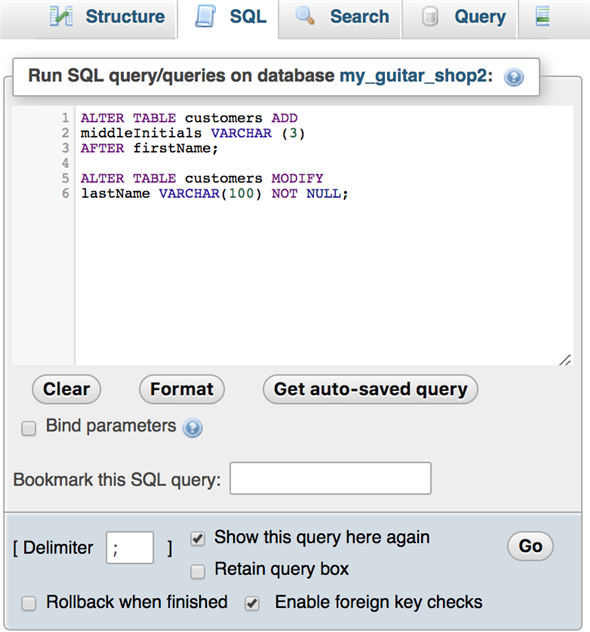Viewport: 590px width, 632px height.
Task: Click the Search magnifier icon
Action: coord(305,16)
